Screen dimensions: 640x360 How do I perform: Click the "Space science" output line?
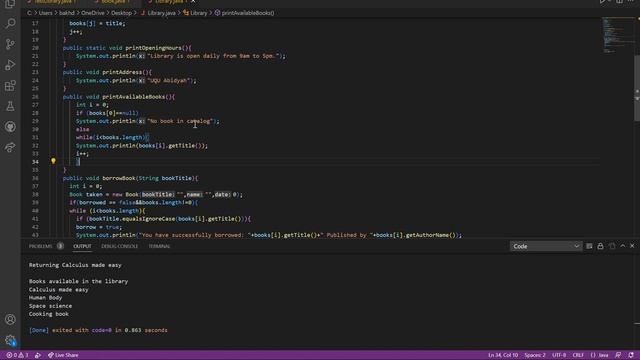point(50,306)
